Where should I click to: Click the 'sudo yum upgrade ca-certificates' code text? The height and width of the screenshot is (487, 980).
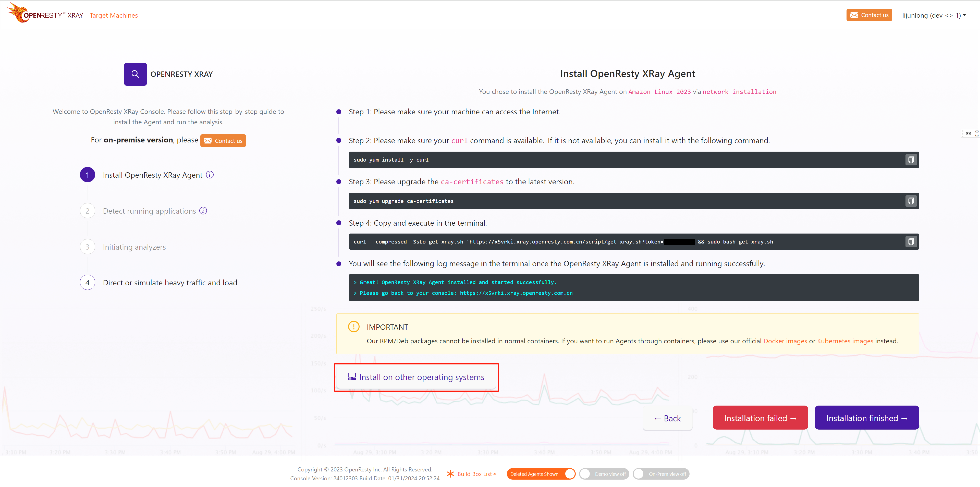[404, 201]
